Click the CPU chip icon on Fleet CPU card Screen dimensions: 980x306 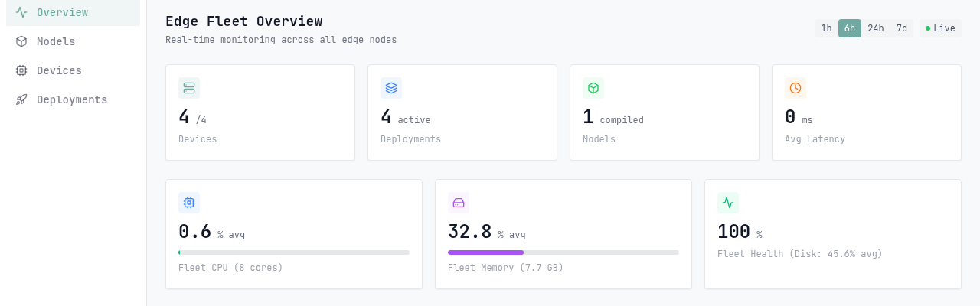coord(189,203)
